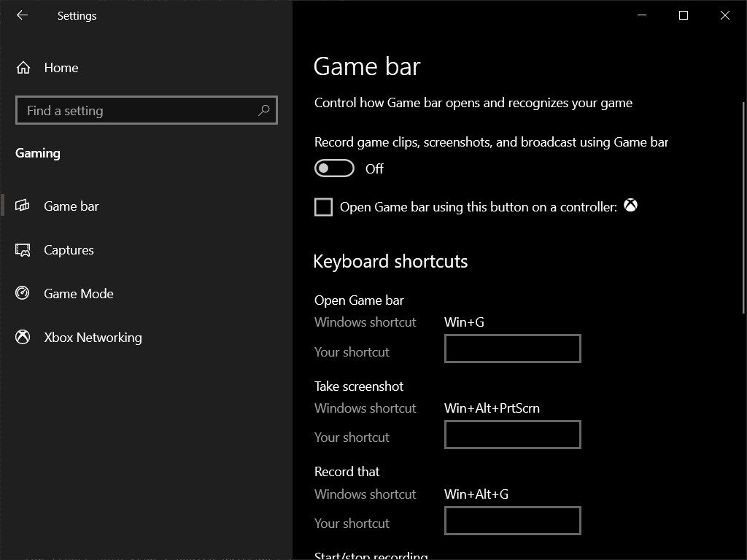Open the Captures settings page
The width and height of the screenshot is (747, 560).
pyautogui.click(x=69, y=249)
